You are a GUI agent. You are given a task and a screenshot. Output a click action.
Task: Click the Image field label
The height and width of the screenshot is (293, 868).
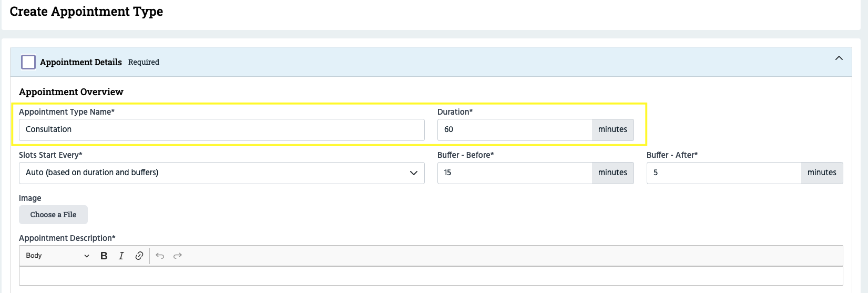[30, 198]
